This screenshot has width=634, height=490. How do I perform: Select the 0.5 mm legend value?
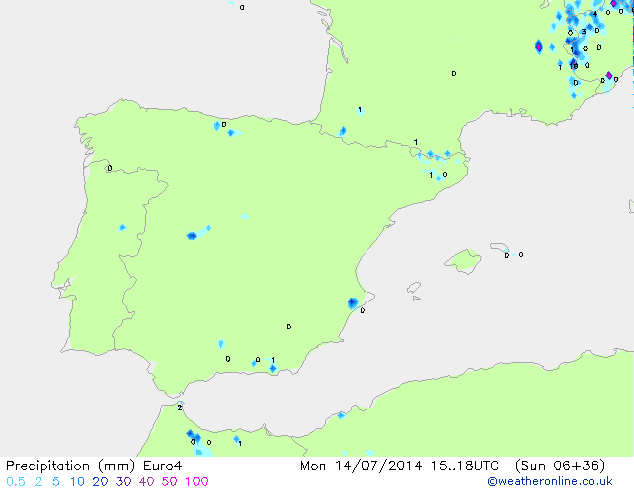[x=16, y=482]
